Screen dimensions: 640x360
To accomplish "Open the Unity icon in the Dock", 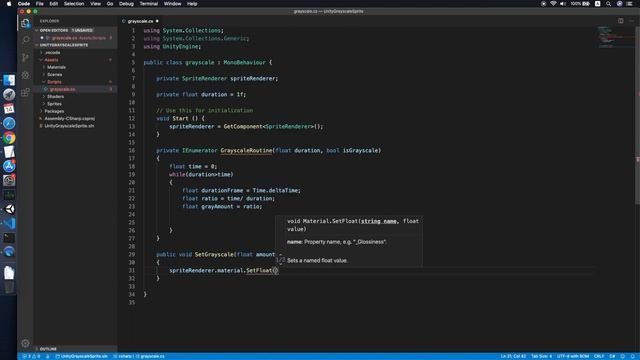I will [x=9, y=209].
